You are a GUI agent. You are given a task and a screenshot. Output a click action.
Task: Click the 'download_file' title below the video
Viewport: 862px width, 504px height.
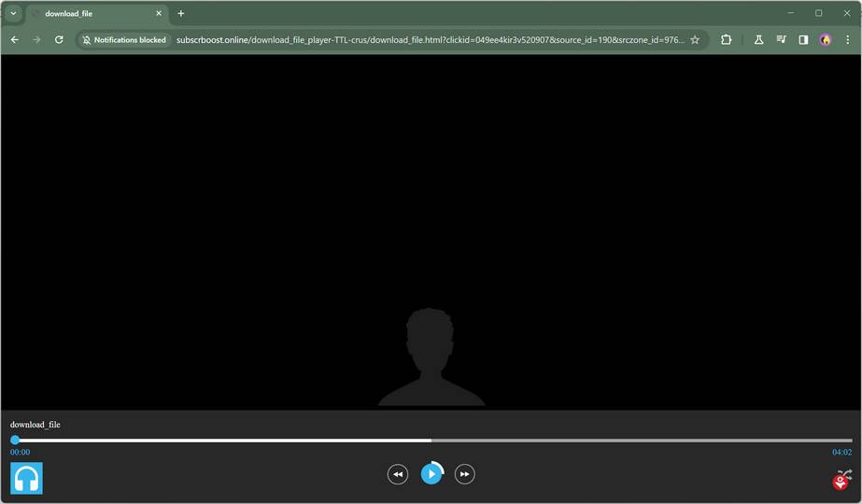[x=35, y=425]
